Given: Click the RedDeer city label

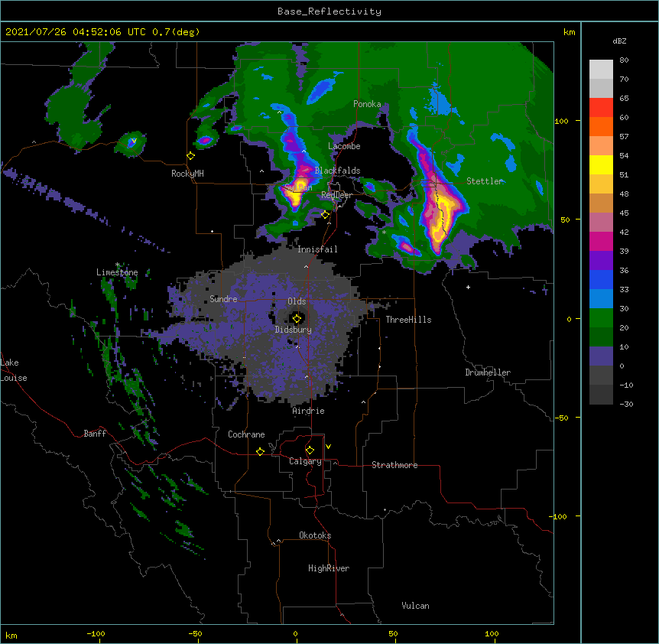Looking at the screenshot, I should tap(336, 195).
